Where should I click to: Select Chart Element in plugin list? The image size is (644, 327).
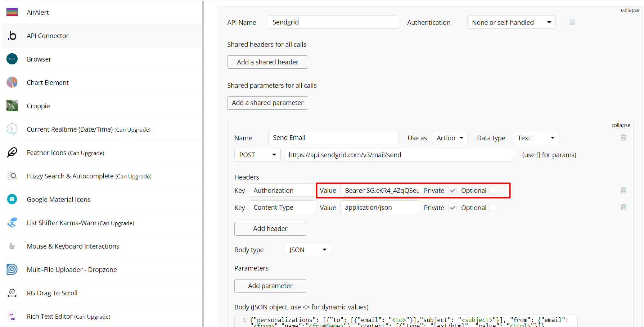click(102, 82)
